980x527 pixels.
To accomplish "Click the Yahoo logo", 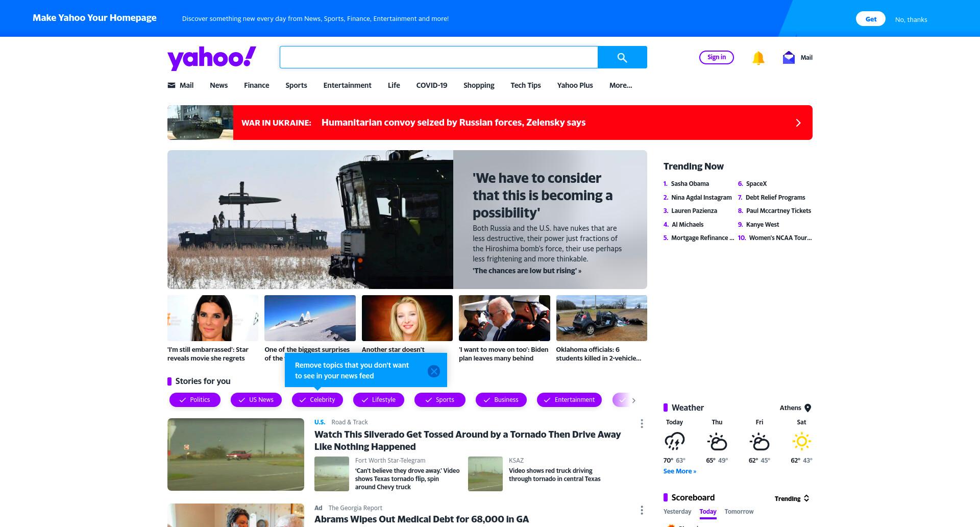I will coord(212,58).
